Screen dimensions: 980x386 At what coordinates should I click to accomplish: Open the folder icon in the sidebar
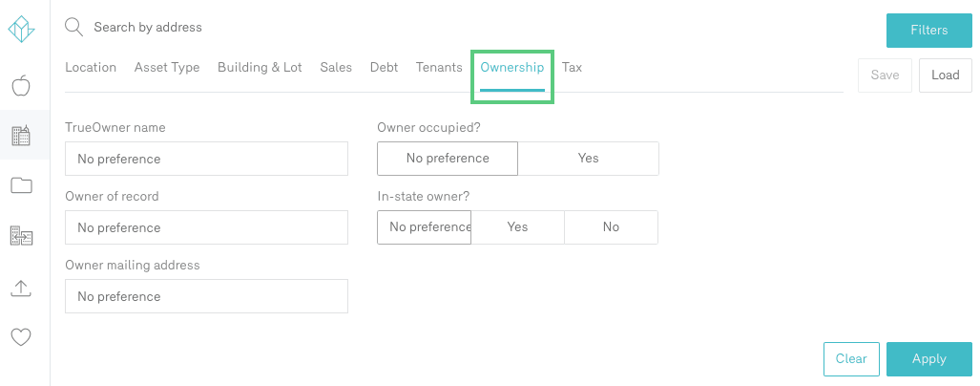[21, 185]
